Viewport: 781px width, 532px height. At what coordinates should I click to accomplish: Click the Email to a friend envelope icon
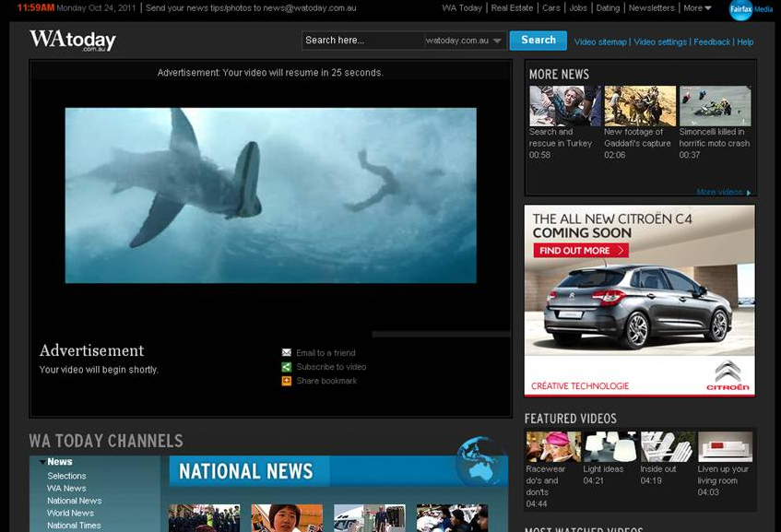[287, 353]
